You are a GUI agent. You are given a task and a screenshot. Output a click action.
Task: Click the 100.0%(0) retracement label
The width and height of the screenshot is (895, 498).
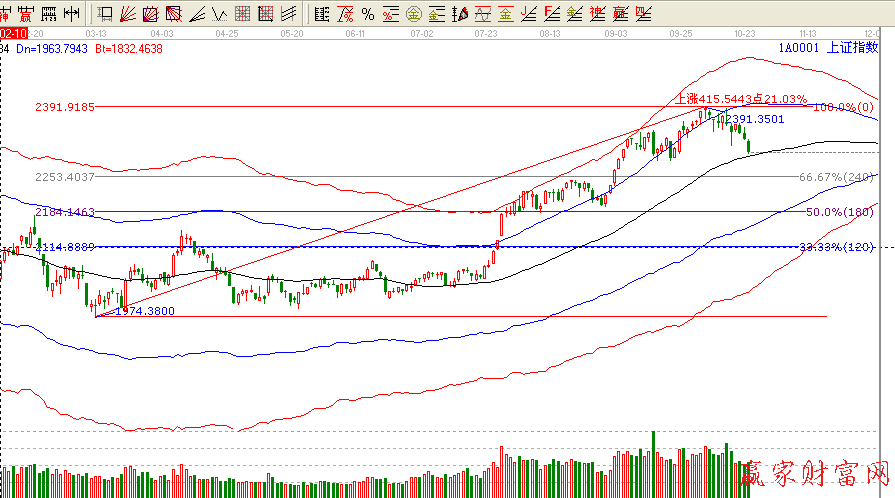point(843,107)
